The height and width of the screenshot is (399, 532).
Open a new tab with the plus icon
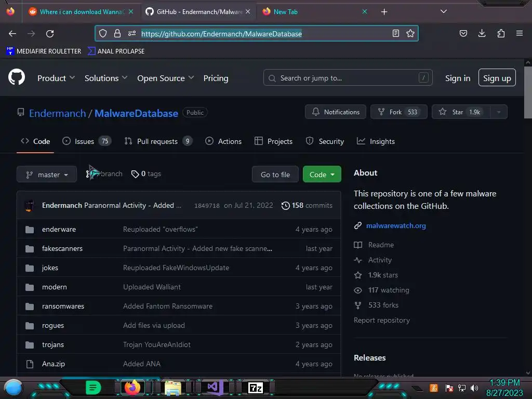pyautogui.click(x=384, y=12)
